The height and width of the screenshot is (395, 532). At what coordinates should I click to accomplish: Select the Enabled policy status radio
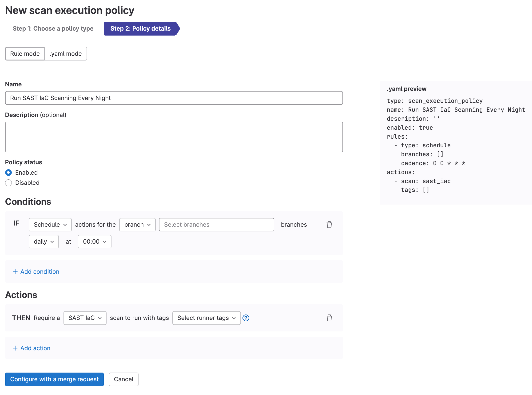click(8, 172)
